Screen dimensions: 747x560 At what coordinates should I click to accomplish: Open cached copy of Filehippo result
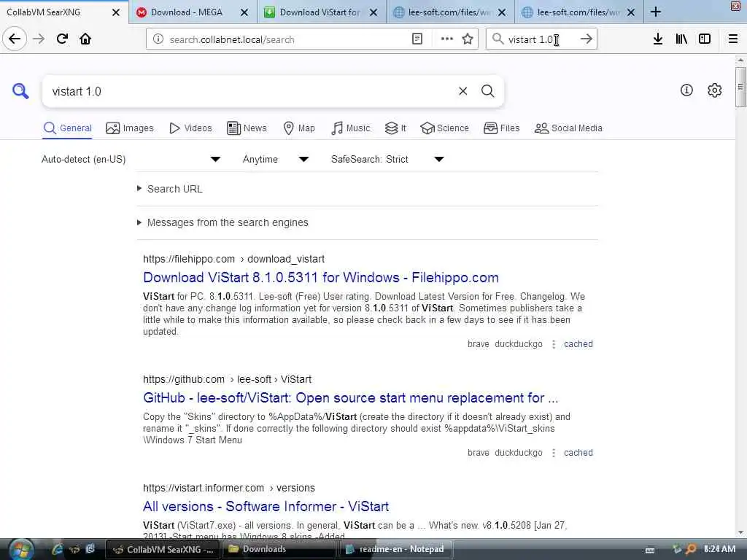coord(578,344)
